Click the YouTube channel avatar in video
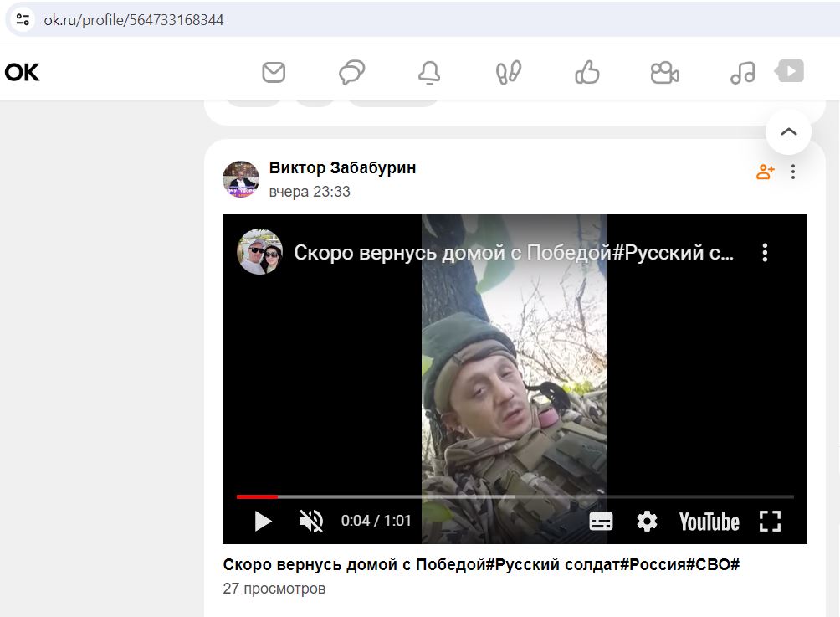 [260, 252]
